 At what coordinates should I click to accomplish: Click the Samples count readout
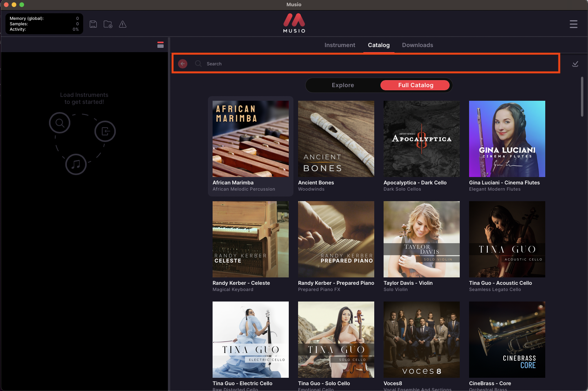44,24
